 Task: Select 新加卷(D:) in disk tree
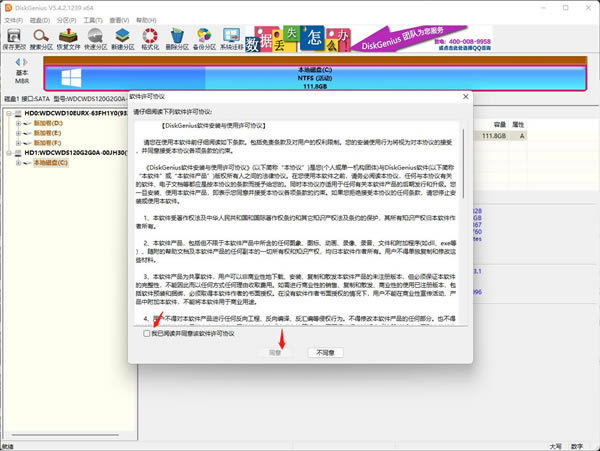pos(48,123)
